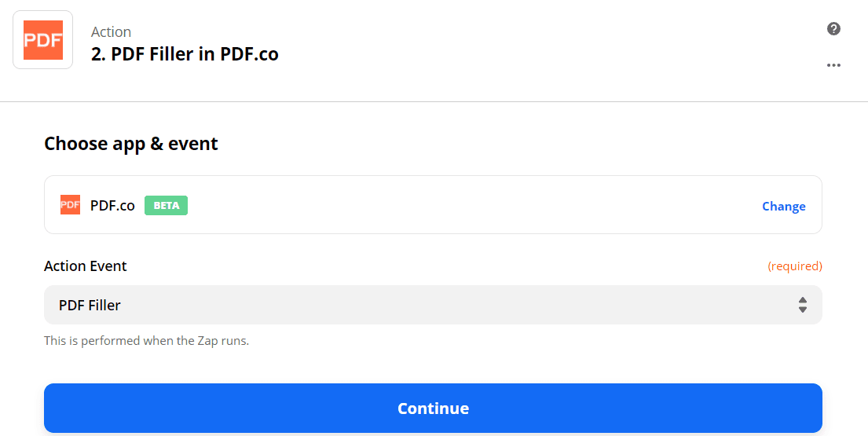Viewport: 868px width, 436px height.
Task: Click the empty middle of the PDF.co app box
Action: [x=471, y=206]
